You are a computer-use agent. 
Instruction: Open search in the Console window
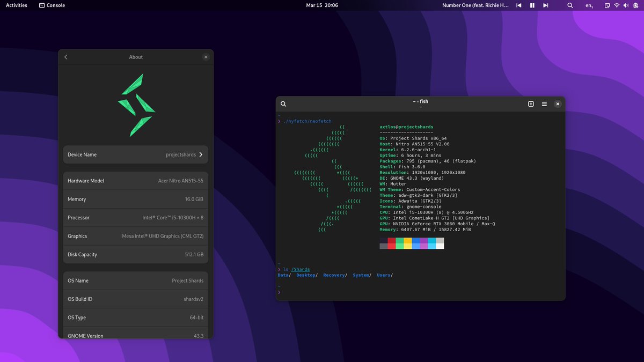point(283,104)
